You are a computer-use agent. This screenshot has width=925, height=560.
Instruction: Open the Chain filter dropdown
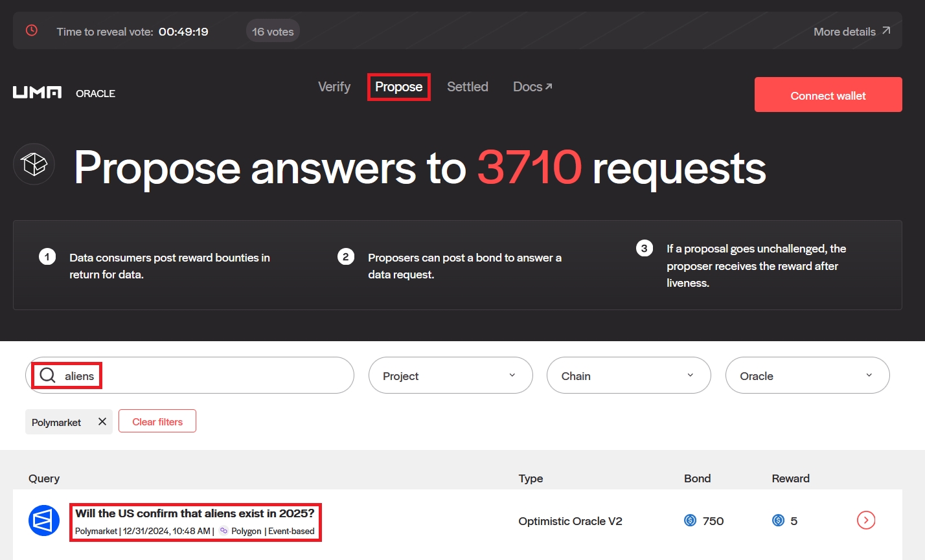628,375
